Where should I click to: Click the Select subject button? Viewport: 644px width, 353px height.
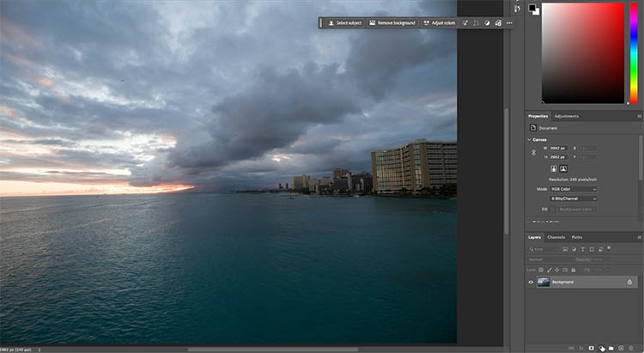pos(345,23)
